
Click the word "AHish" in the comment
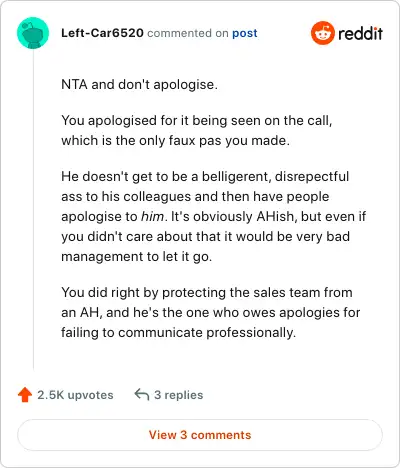[x=277, y=217]
